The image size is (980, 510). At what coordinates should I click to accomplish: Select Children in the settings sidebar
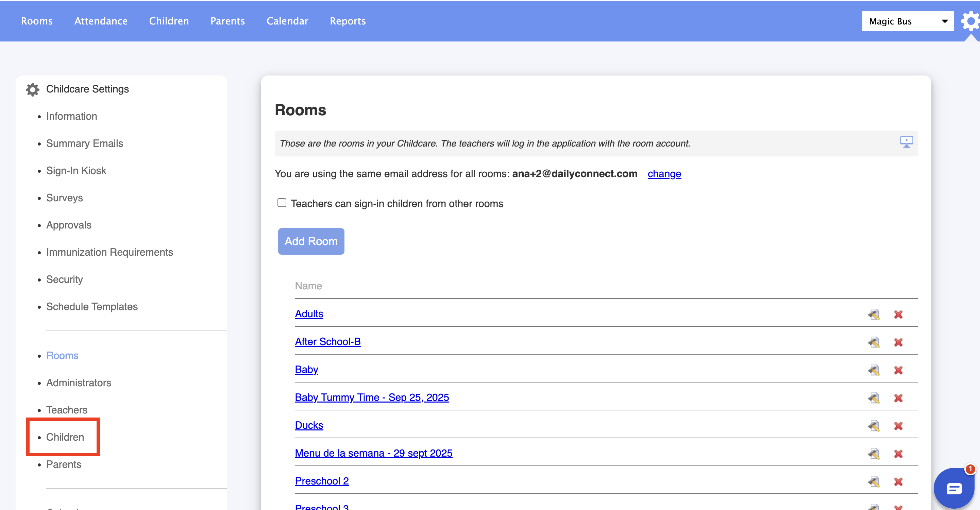[65, 437]
